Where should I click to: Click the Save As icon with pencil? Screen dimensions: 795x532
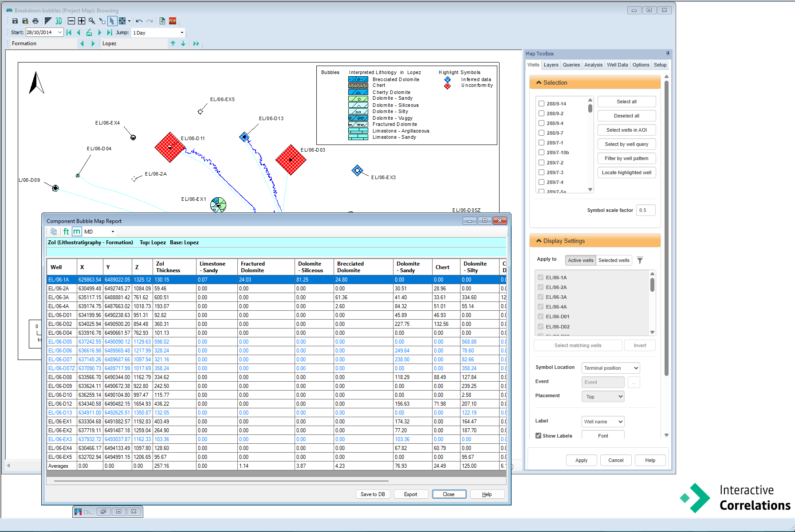(25, 21)
